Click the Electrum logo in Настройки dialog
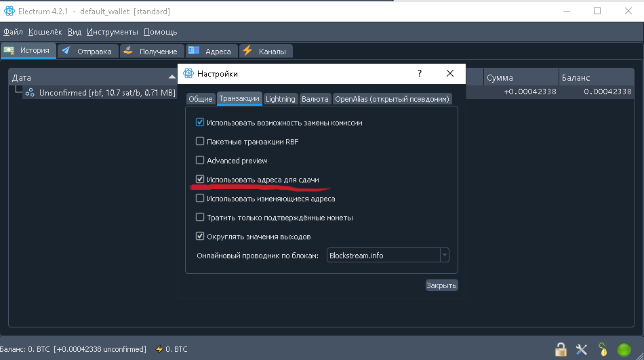 (188, 74)
